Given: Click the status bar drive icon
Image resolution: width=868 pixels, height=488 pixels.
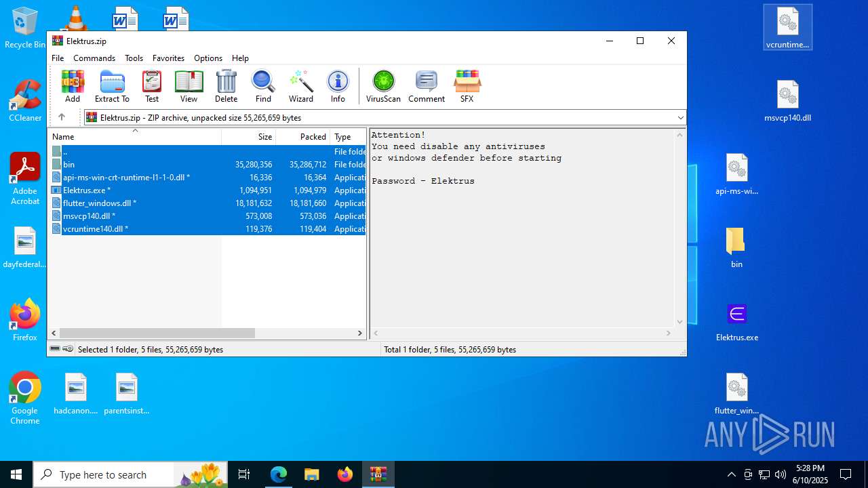Looking at the screenshot, I should (55, 349).
